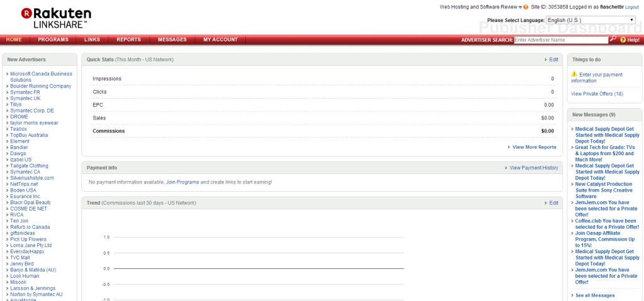Viewport: 644px width, 301px height.
Task: Open the Please Select Language dropdown
Action: click(x=591, y=19)
